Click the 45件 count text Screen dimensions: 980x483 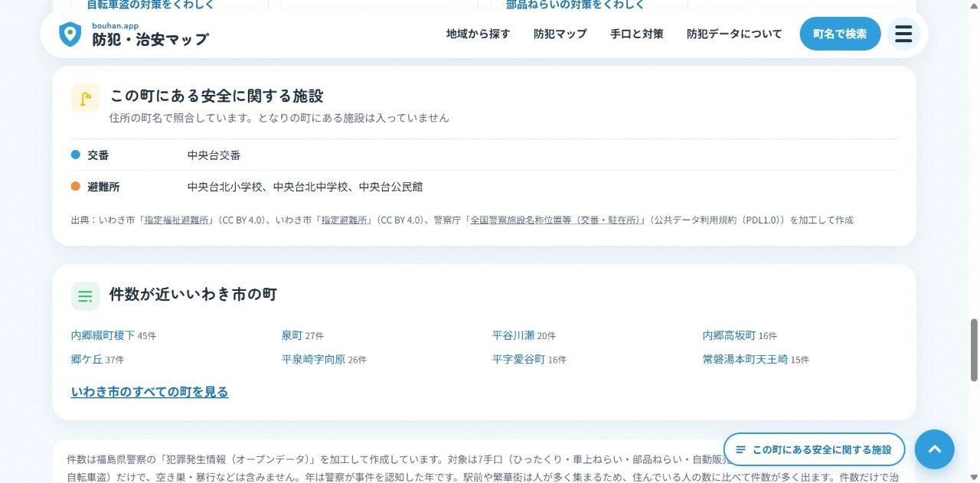pos(147,336)
